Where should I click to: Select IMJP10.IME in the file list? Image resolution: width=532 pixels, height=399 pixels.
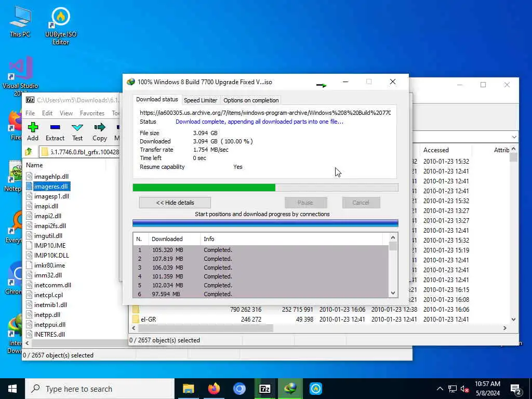(50, 245)
